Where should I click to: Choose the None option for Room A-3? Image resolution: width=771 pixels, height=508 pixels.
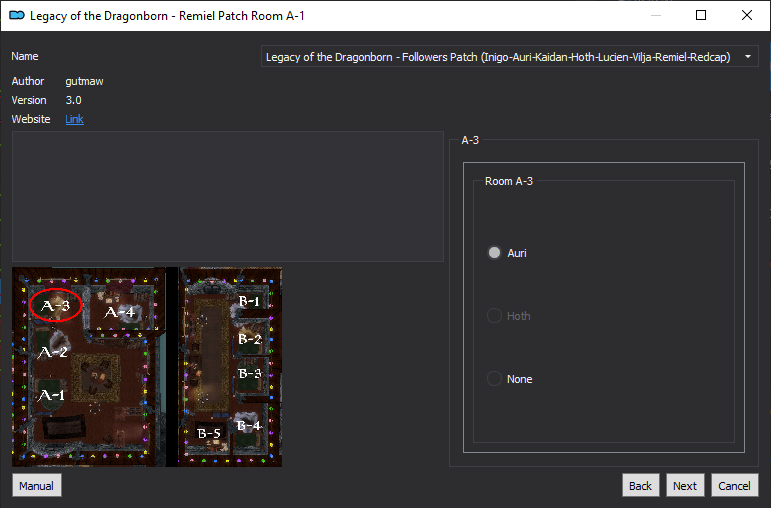coord(494,379)
